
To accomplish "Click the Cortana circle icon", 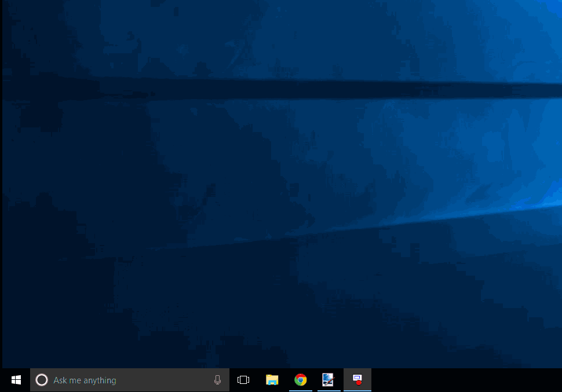I will [42, 380].
